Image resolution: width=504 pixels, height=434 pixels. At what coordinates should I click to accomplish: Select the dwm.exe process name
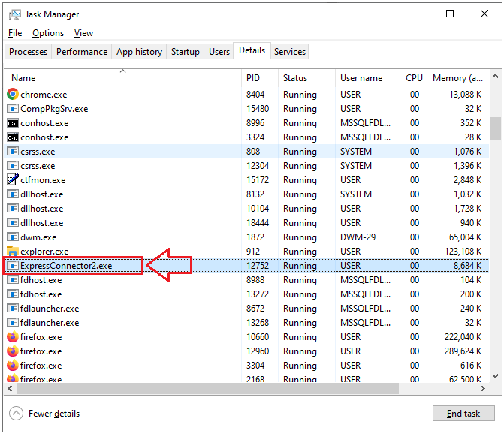coord(38,237)
